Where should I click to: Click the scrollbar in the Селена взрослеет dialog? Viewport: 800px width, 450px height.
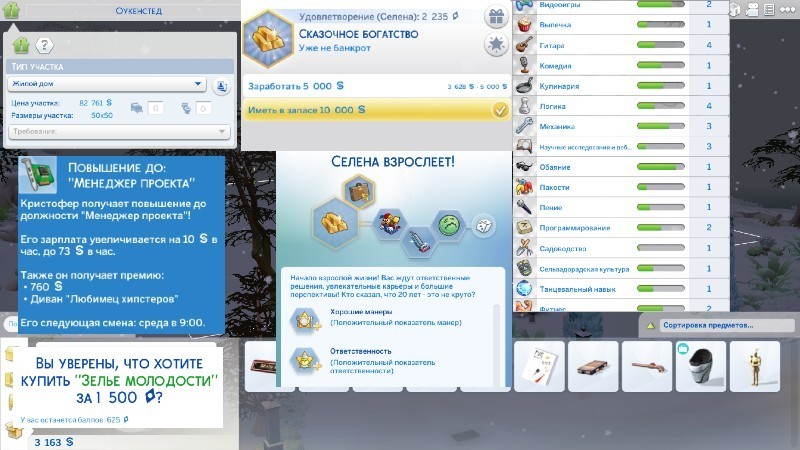pos(495,344)
